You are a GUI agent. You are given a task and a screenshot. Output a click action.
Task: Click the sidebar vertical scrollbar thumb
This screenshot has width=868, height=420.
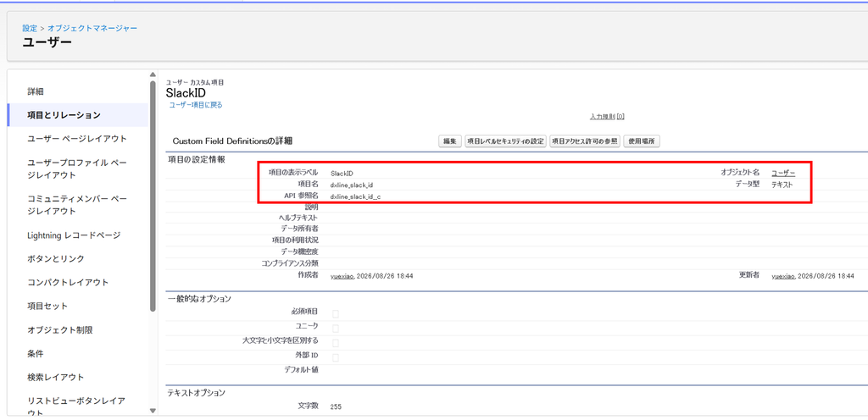tap(153, 196)
